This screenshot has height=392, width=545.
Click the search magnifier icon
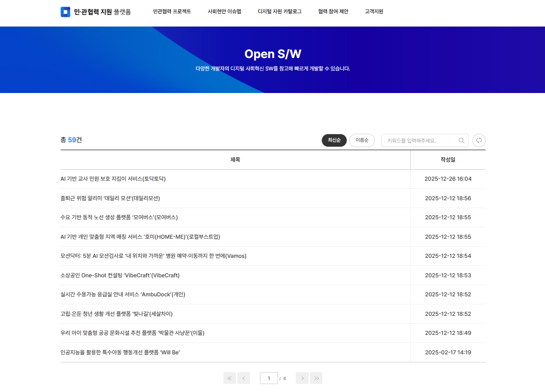pyautogui.click(x=461, y=140)
